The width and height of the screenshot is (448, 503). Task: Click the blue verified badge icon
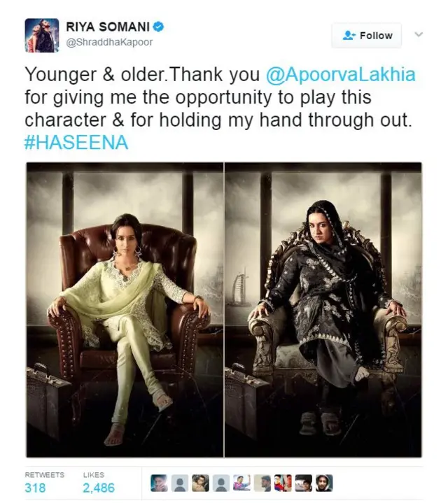(x=159, y=27)
